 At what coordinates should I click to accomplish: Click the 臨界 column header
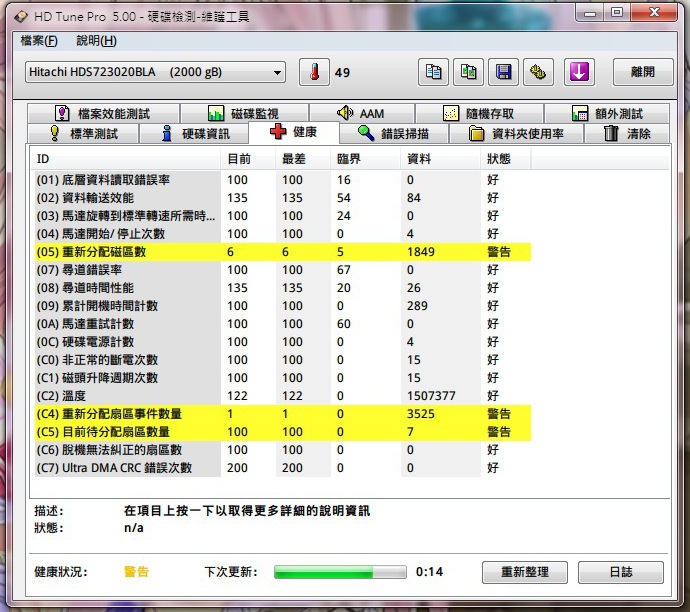pyautogui.click(x=366, y=159)
